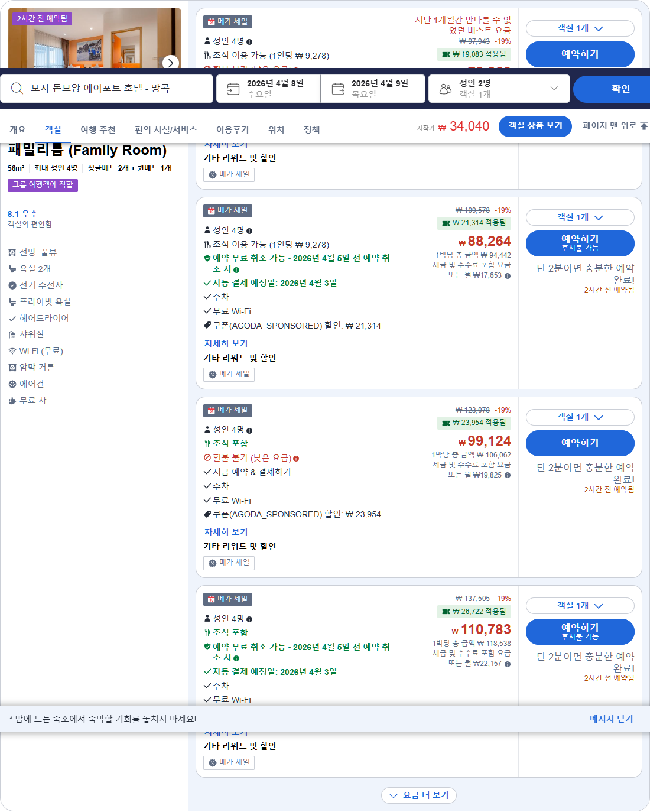650x812 pixels.
Task: Click the next photo arrow on room thumbnail
Action: point(170,63)
